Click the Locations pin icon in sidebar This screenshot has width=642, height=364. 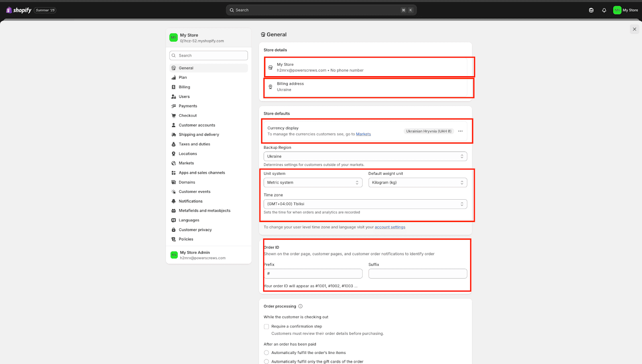[174, 154]
